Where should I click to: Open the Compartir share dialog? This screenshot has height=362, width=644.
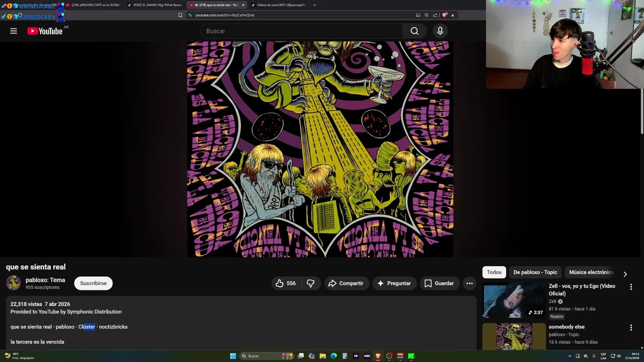(346, 284)
